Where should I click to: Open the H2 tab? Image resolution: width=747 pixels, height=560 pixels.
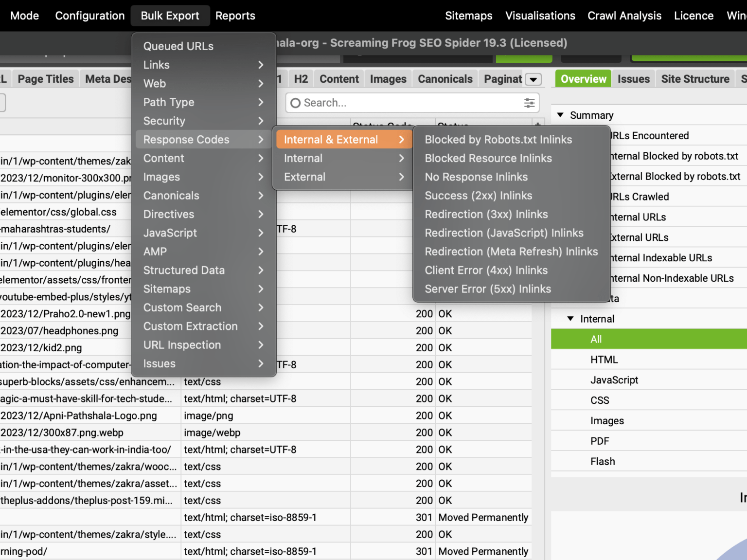pos(301,79)
